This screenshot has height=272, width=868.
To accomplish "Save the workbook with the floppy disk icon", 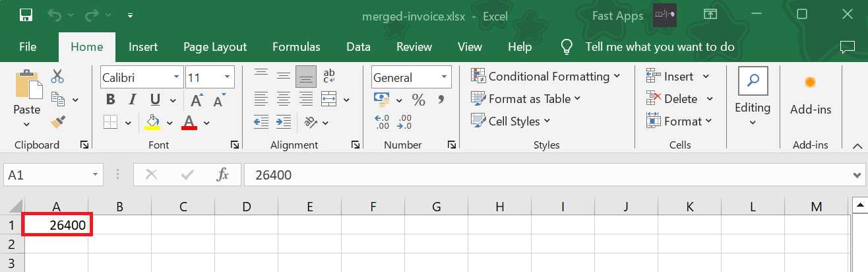I will [x=26, y=15].
